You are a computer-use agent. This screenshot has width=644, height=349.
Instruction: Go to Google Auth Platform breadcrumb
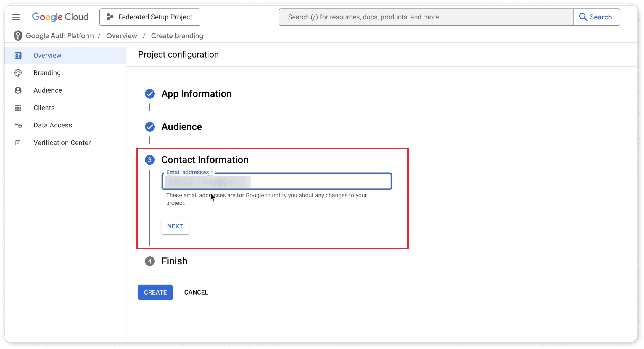tap(60, 36)
